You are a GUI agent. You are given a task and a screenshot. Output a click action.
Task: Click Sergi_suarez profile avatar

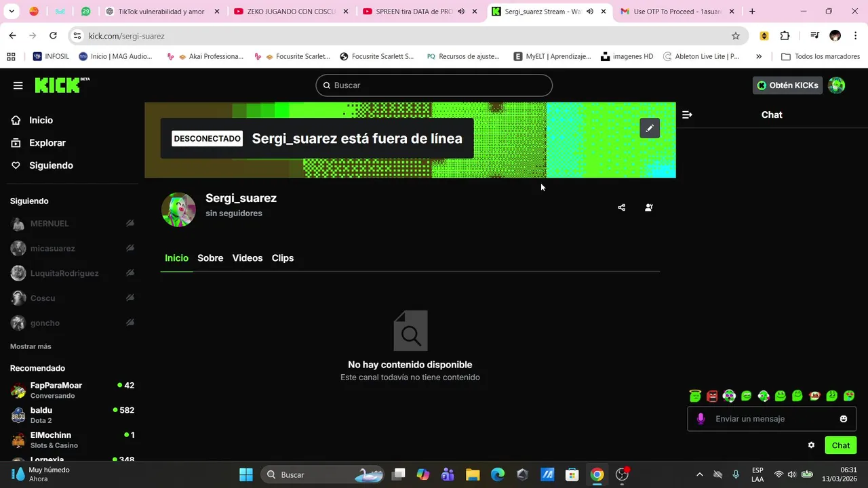[178, 209]
